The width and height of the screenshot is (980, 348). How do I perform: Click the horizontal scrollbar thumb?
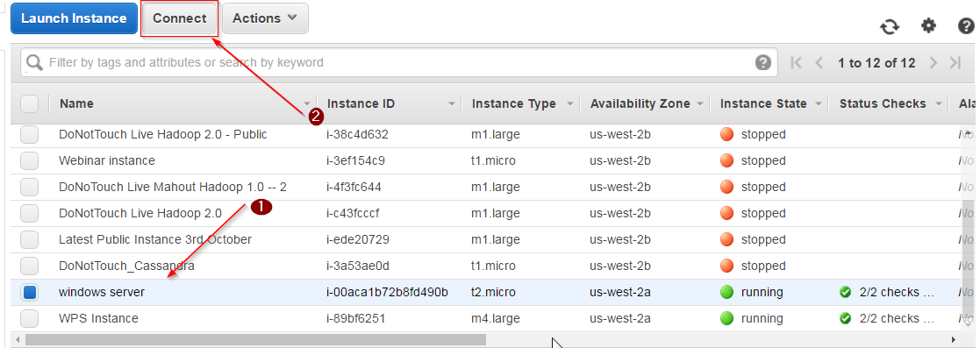coord(255,339)
